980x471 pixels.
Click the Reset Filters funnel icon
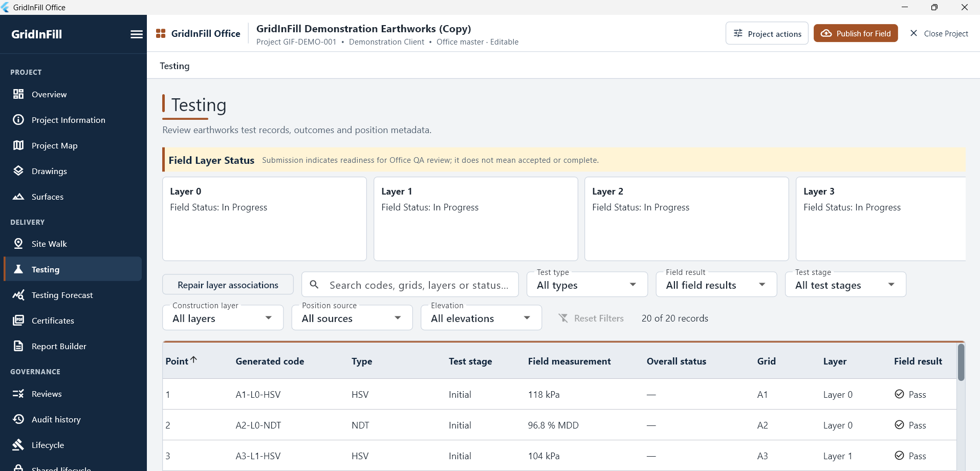point(563,318)
